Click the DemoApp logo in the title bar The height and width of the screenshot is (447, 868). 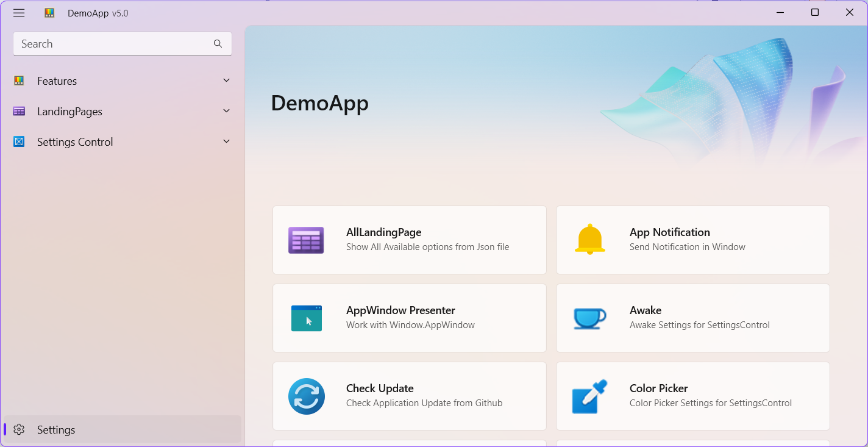click(49, 12)
